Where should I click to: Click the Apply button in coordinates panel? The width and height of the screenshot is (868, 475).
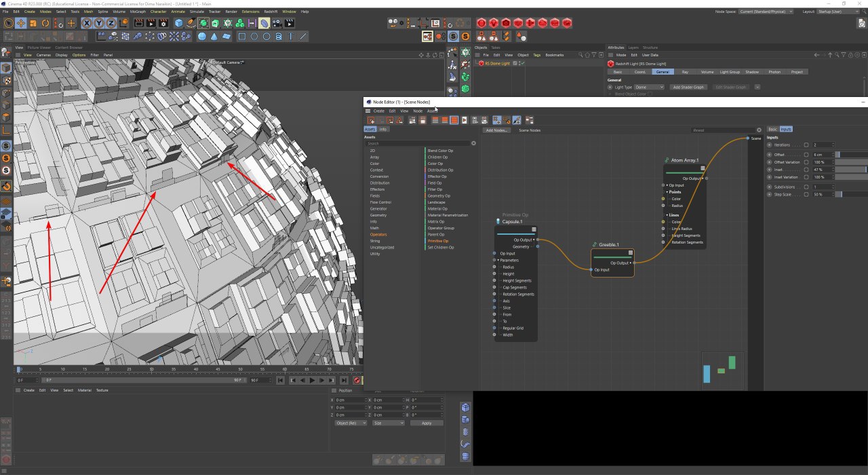click(x=427, y=423)
